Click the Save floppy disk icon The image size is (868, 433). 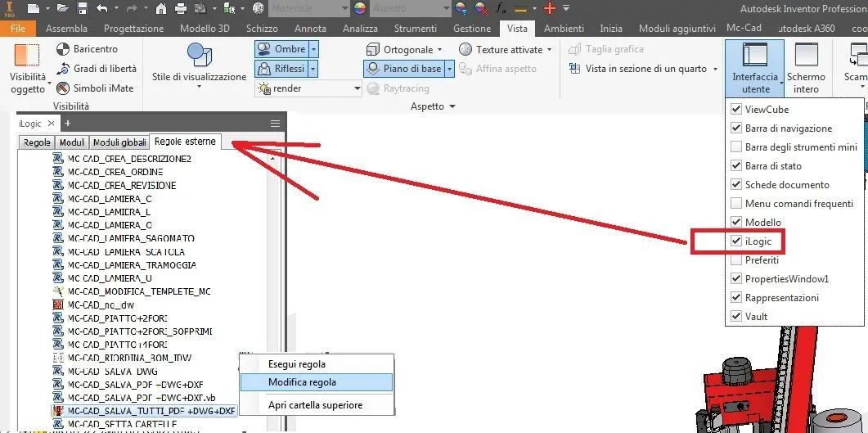coord(83,8)
